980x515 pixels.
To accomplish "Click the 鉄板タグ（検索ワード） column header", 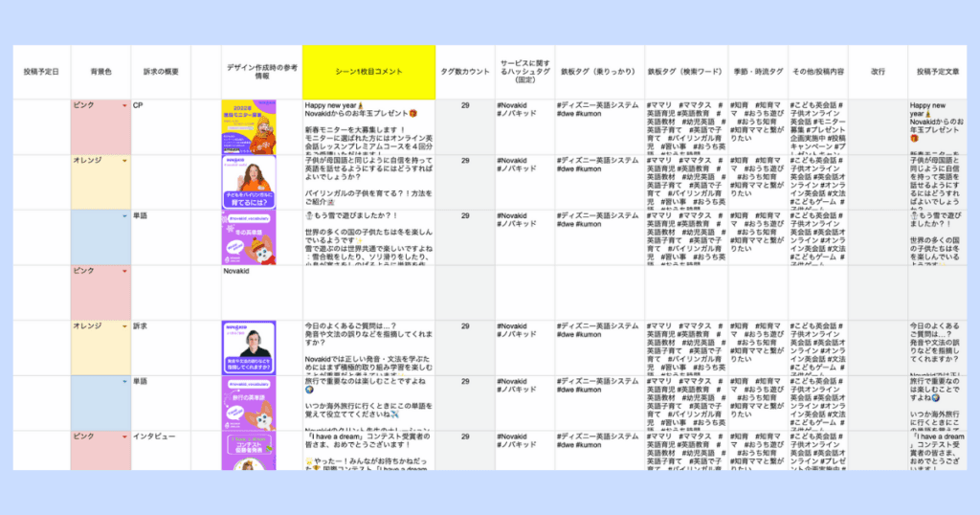I will (686, 72).
